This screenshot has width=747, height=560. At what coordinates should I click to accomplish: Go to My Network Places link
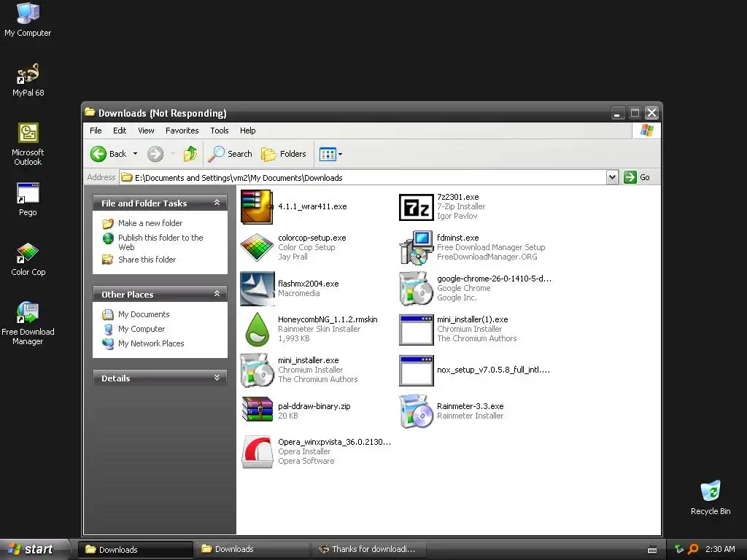point(151,343)
